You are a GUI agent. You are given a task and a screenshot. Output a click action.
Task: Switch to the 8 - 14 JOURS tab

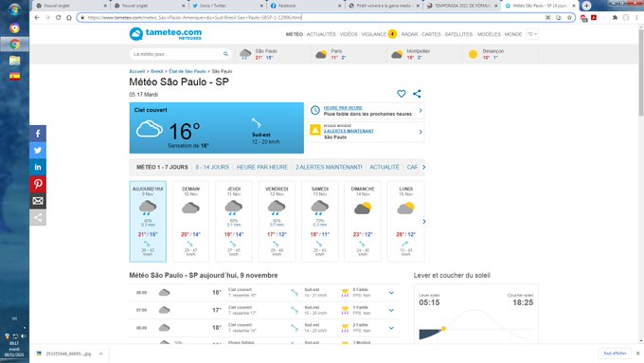(x=212, y=168)
